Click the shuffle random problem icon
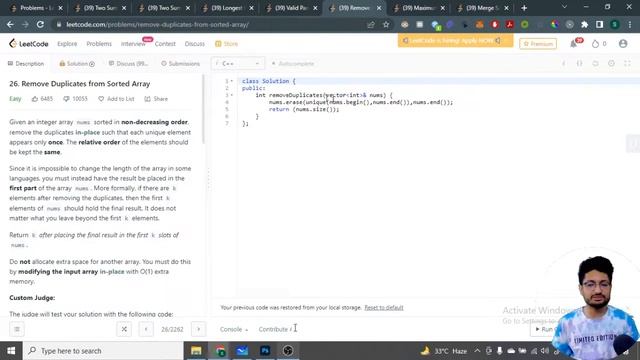The image size is (640, 360). click(x=124, y=329)
